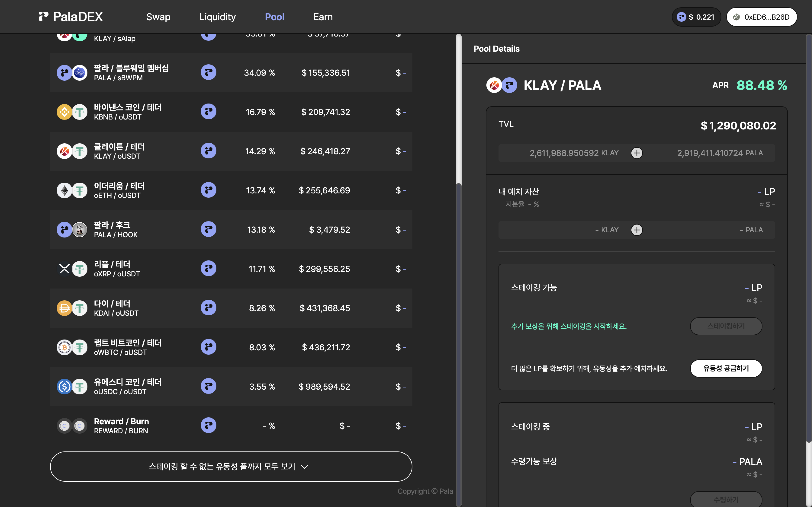Select the 이더리움 / 테더 pool row
The width and height of the screenshot is (812, 507).
[231, 190]
